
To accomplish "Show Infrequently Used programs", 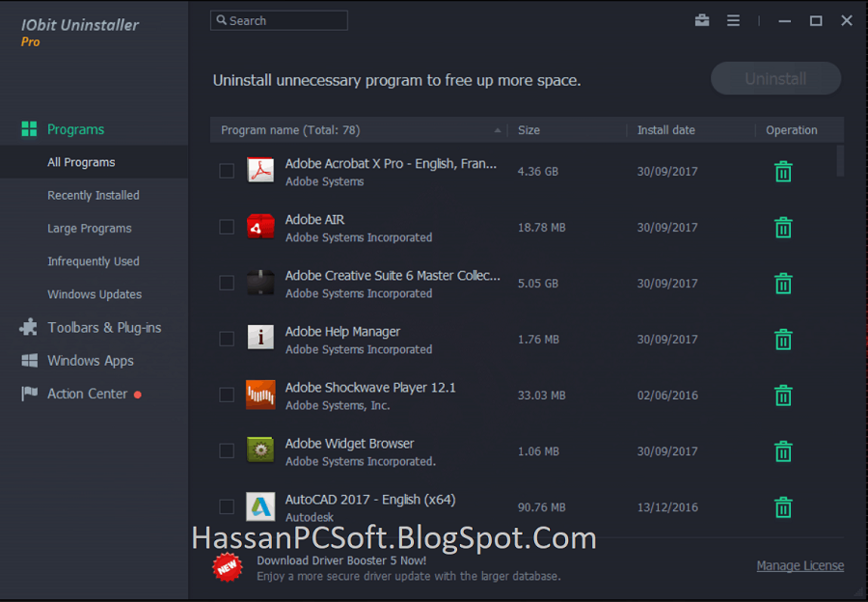I will coord(95,261).
